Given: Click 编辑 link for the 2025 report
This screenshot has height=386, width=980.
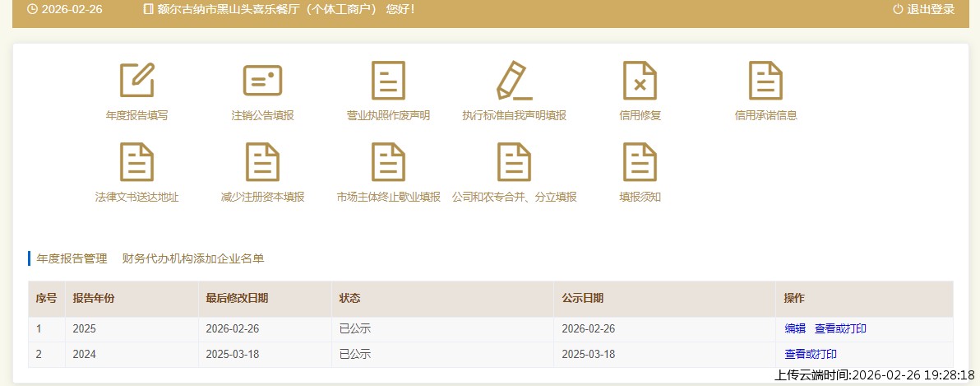Looking at the screenshot, I should (x=795, y=329).
